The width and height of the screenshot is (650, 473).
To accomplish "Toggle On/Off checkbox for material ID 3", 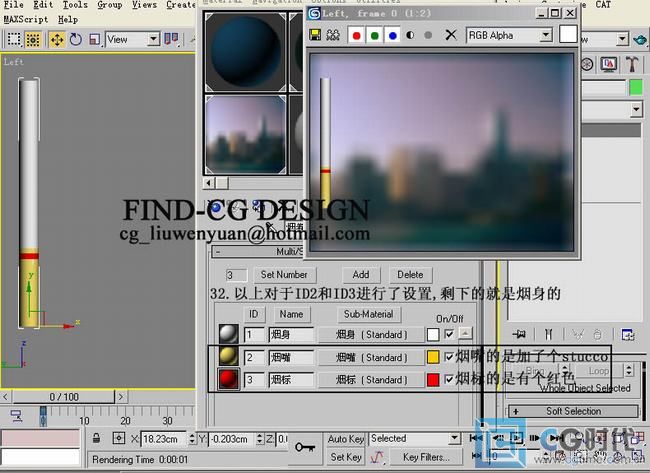I will 449,379.
